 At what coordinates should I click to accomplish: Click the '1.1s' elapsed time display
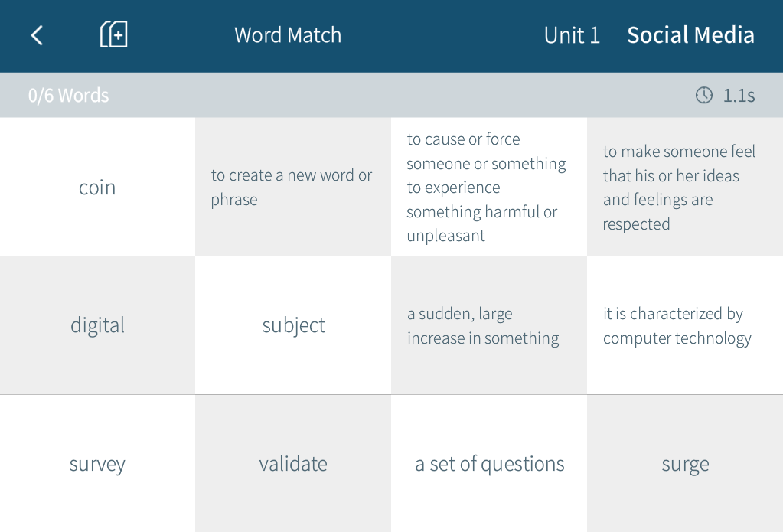coord(739,96)
